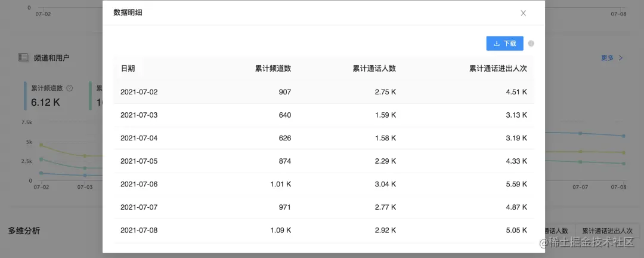Screen dimensions: 644x258
Task: Click the 1.58 K value
Action: (385, 139)
